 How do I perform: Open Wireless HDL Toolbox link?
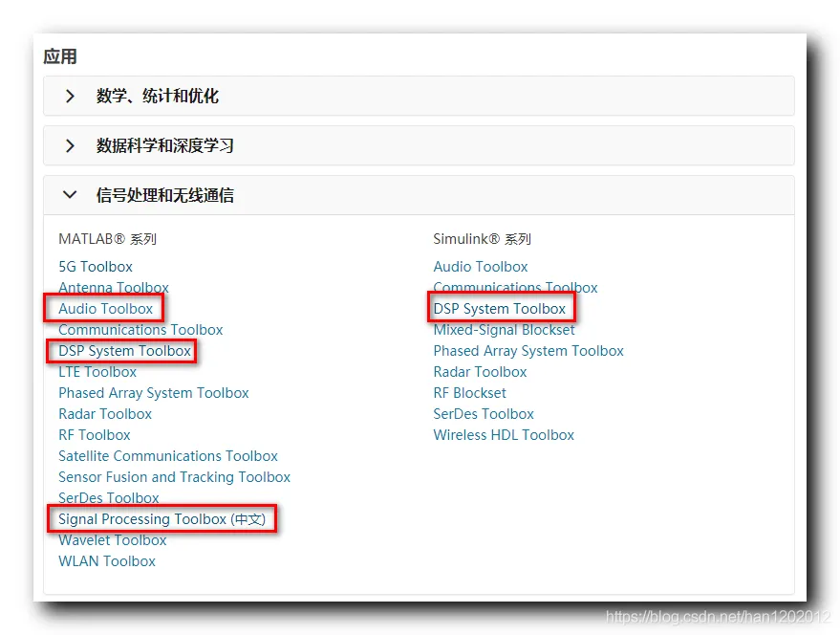point(504,435)
